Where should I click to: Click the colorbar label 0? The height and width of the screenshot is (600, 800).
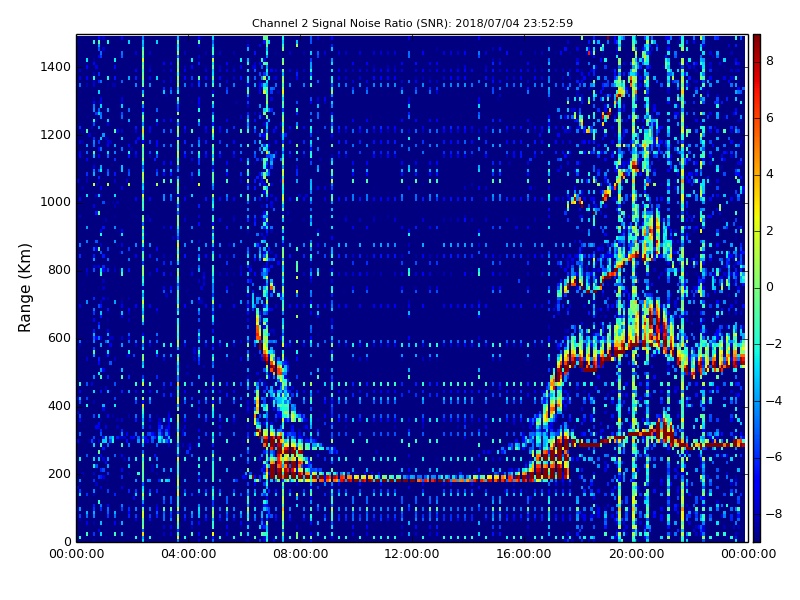tap(770, 287)
